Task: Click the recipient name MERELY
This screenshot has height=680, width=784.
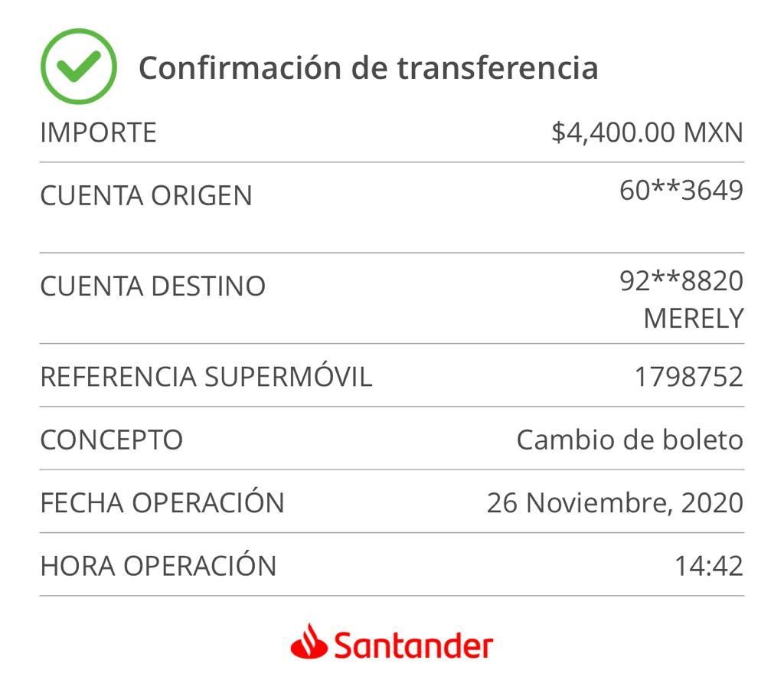Action: [x=694, y=319]
